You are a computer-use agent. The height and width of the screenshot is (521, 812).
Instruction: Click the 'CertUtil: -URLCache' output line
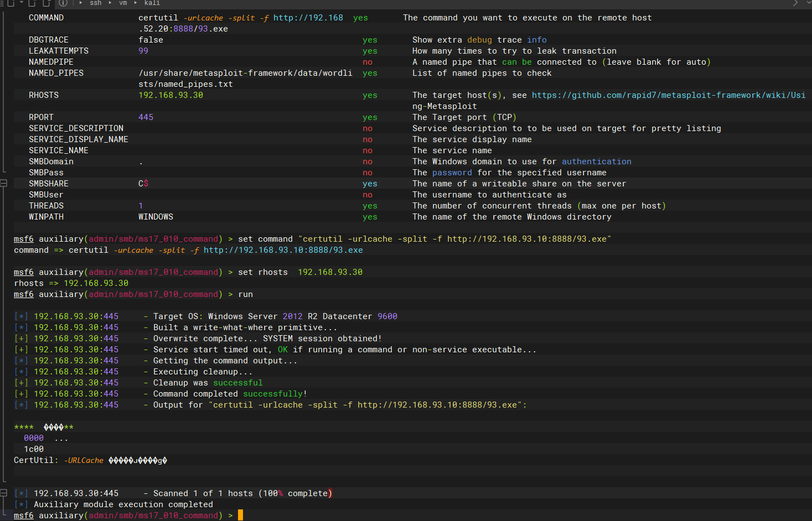90,460
